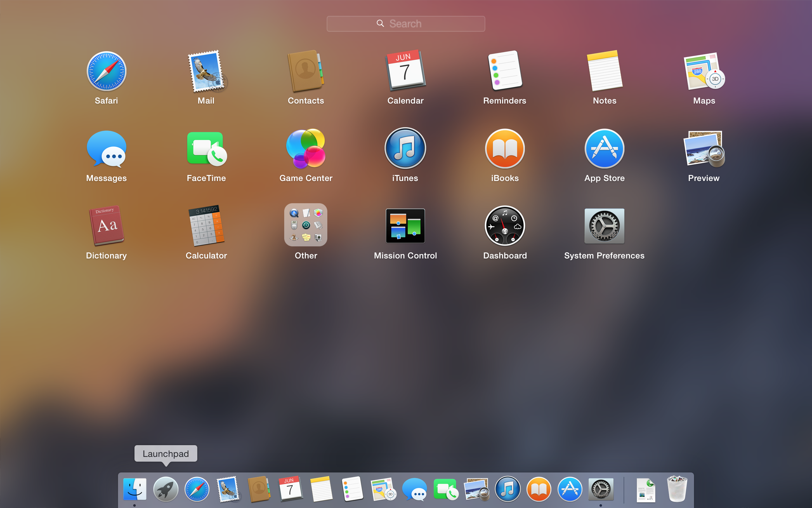
Task: Click the "System Preferences" label text
Action: coord(604,256)
